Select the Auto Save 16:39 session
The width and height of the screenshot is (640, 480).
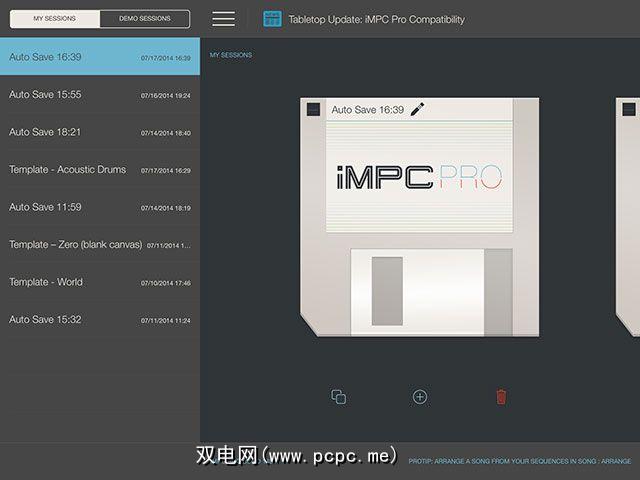coord(100,56)
